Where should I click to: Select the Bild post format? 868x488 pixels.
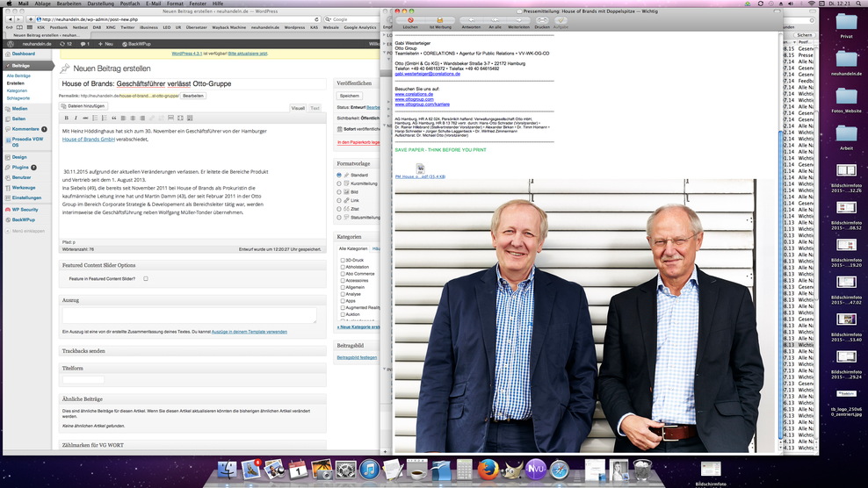tap(339, 192)
